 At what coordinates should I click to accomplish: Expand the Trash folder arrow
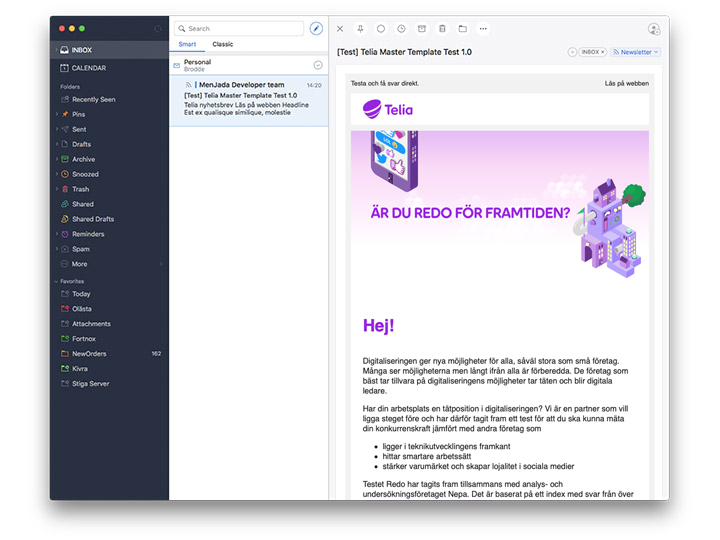point(56,189)
